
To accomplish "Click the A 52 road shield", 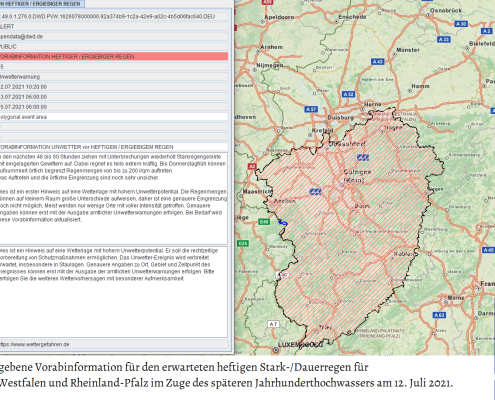I will point(348,94).
